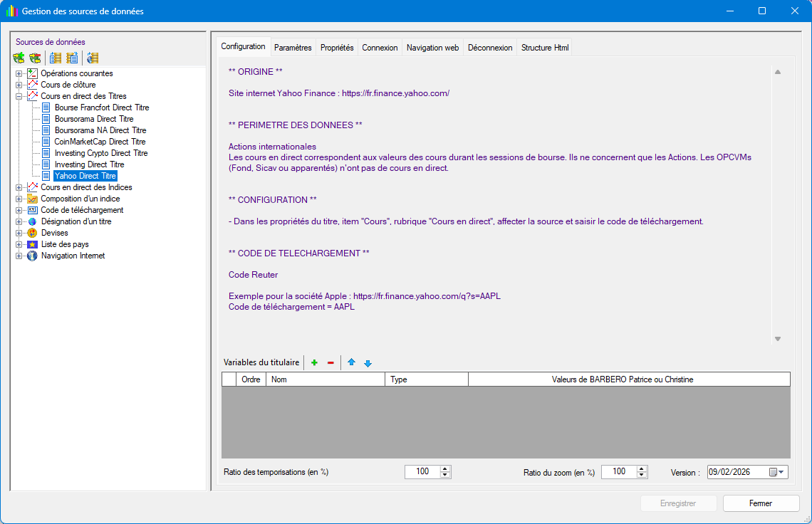
Task: Expand the Opérations courantes tree node
Action: coord(19,73)
